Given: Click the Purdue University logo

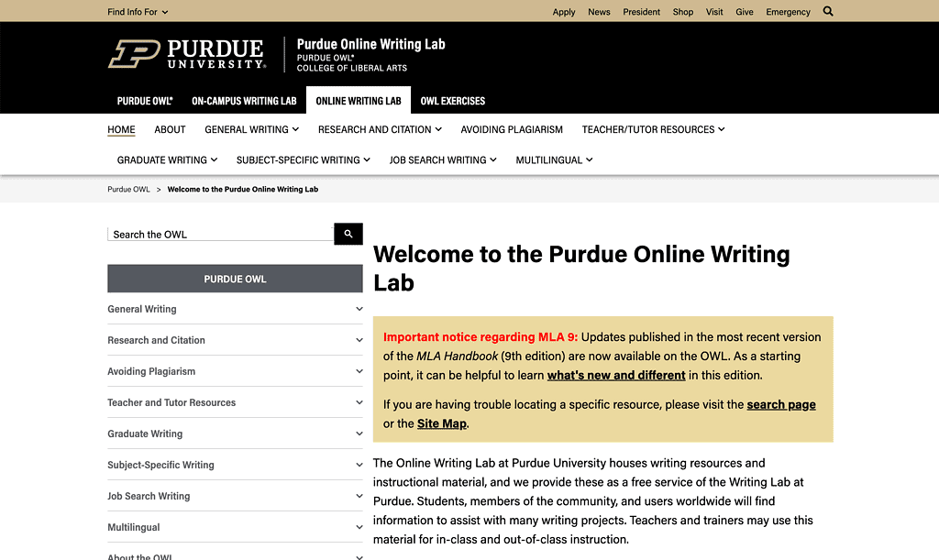Looking at the screenshot, I should pyautogui.click(x=187, y=54).
